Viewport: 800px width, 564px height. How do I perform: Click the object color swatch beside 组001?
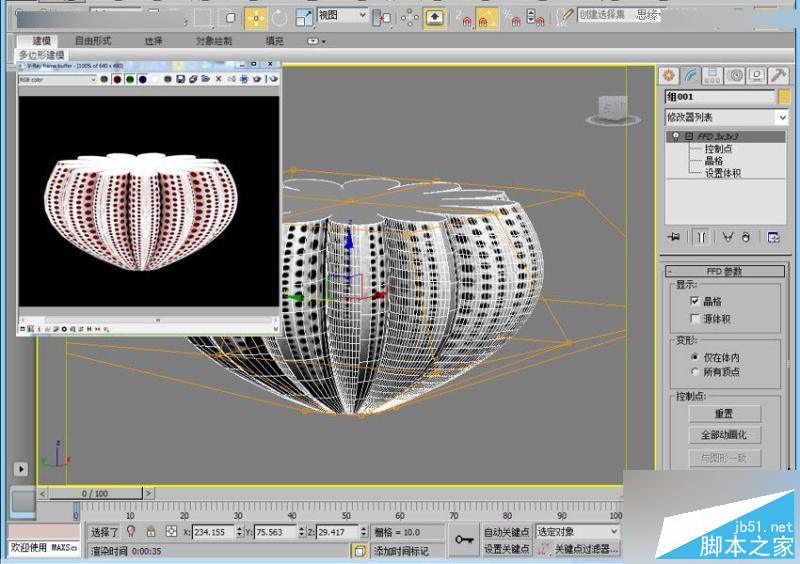pyautogui.click(x=782, y=97)
